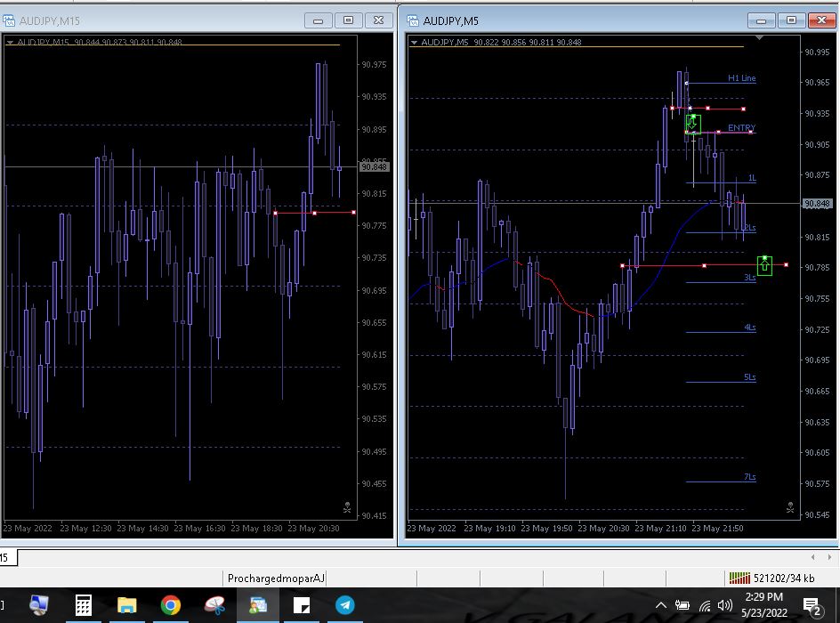Click the chart shift triangle atop M5 chart
Screen dimensions: 840x623
coord(759,37)
